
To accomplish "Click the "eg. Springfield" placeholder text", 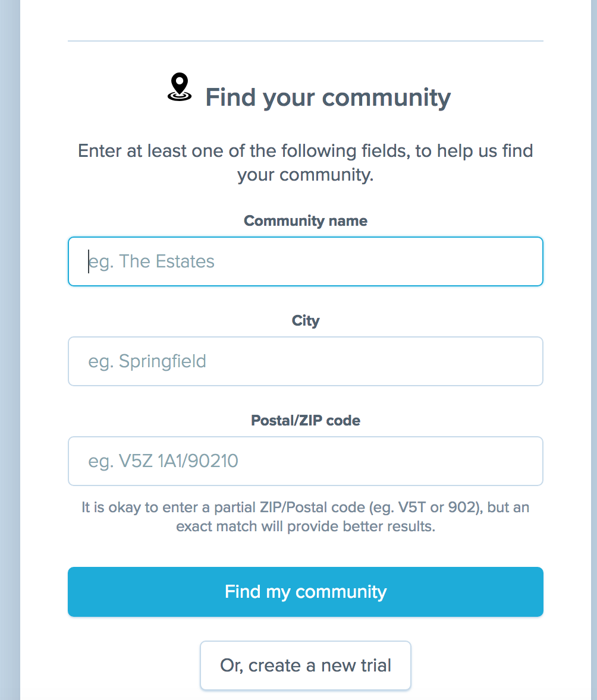I will pos(147,361).
